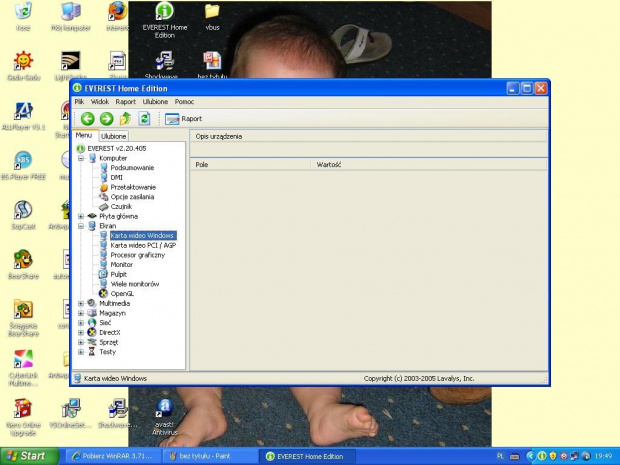The width and height of the screenshot is (620, 465).
Task: Collapse the Komputer tree node
Action: (81, 158)
